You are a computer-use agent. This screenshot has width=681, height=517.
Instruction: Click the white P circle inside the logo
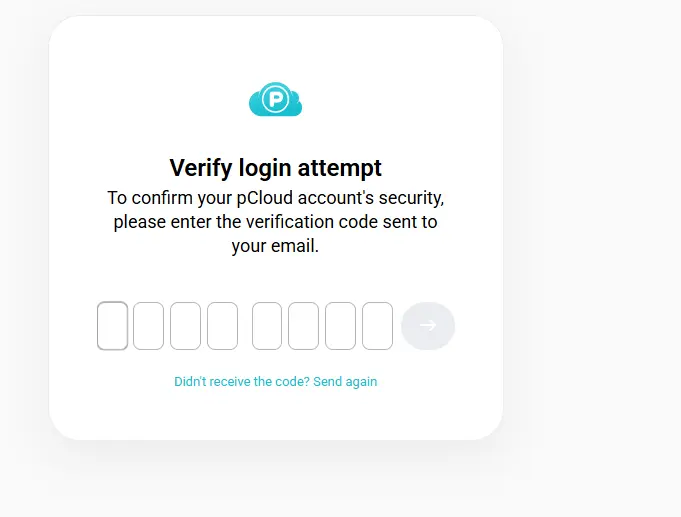[275, 99]
